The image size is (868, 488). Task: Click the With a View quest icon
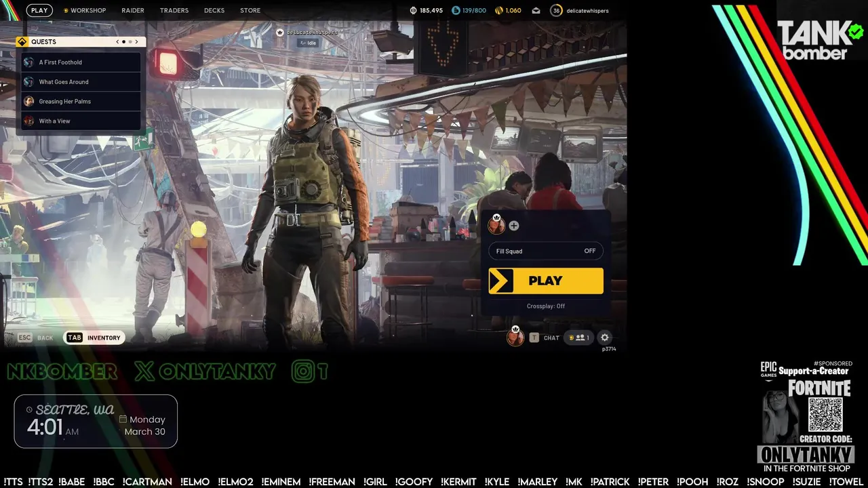(28, 121)
